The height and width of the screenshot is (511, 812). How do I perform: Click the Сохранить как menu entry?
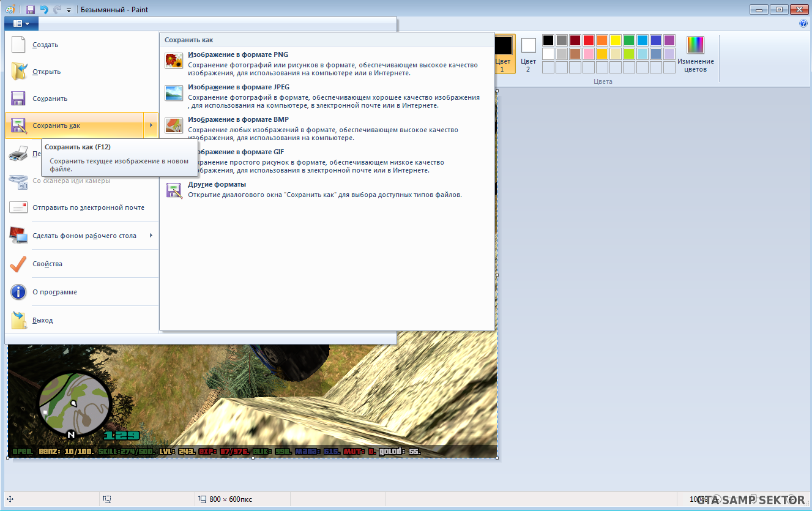pos(74,125)
